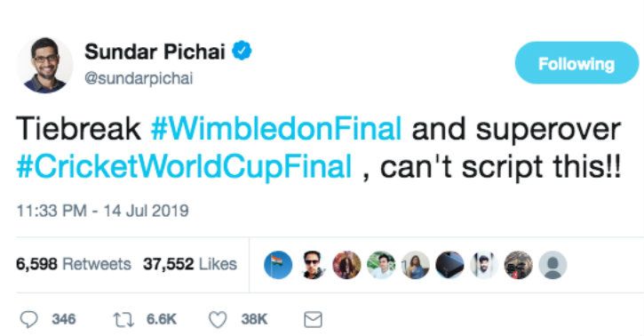Viewport: 644px width, 336px height.
Task: Open the @sundarpichai handle
Action: pos(139,78)
